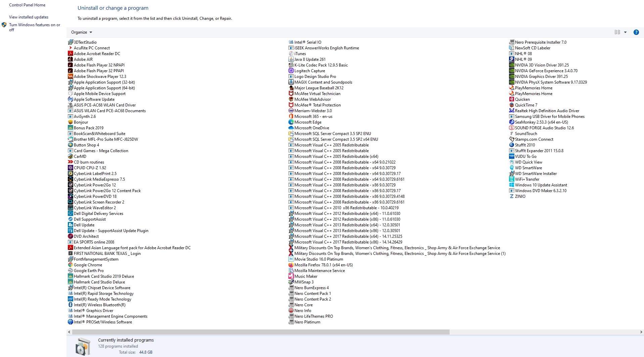
Task: Select the Microsoft Edge entry
Action: coord(308,122)
